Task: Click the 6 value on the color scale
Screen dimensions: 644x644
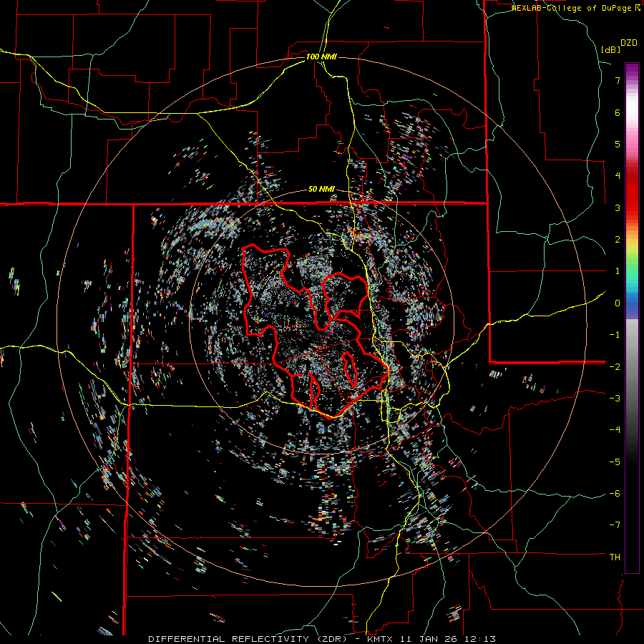Action: coord(618,112)
